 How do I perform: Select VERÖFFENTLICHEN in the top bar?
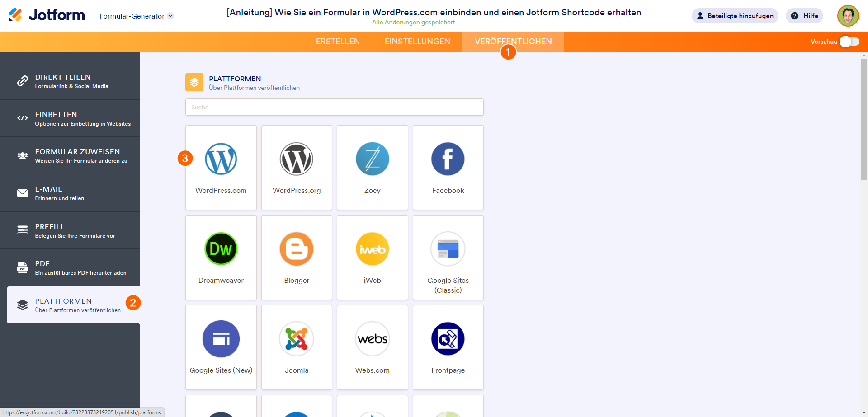[513, 41]
